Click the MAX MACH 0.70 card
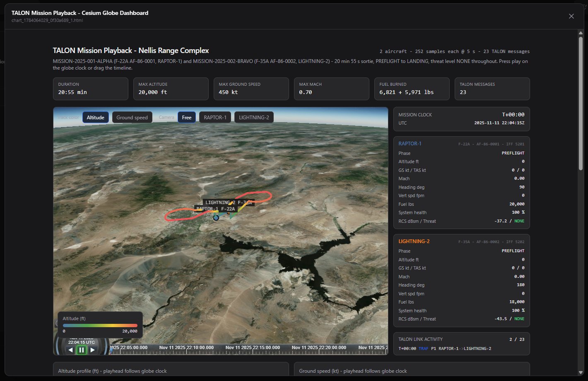588x381 pixels. click(x=332, y=89)
